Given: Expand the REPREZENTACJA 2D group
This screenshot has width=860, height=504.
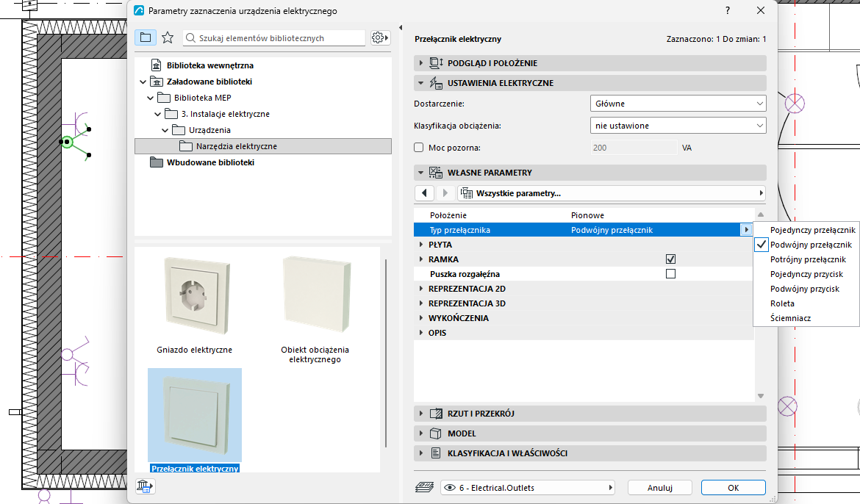Looking at the screenshot, I should [421, 289].
